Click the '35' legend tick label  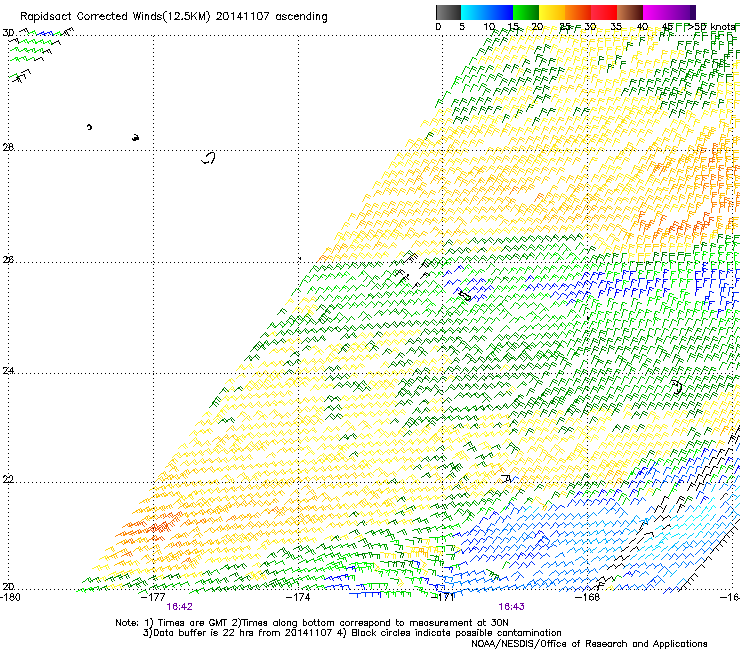click(616, 27)
